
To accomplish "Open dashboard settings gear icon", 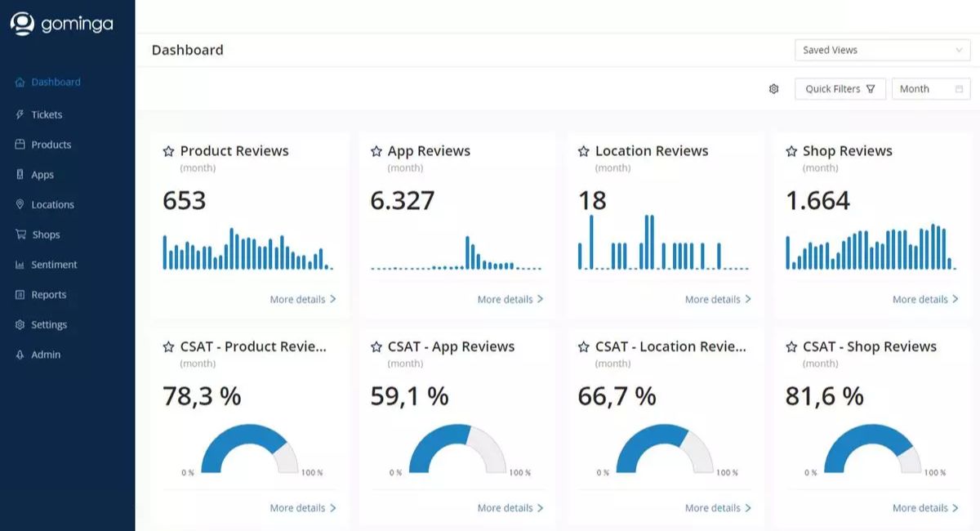I will coord(773,89).
